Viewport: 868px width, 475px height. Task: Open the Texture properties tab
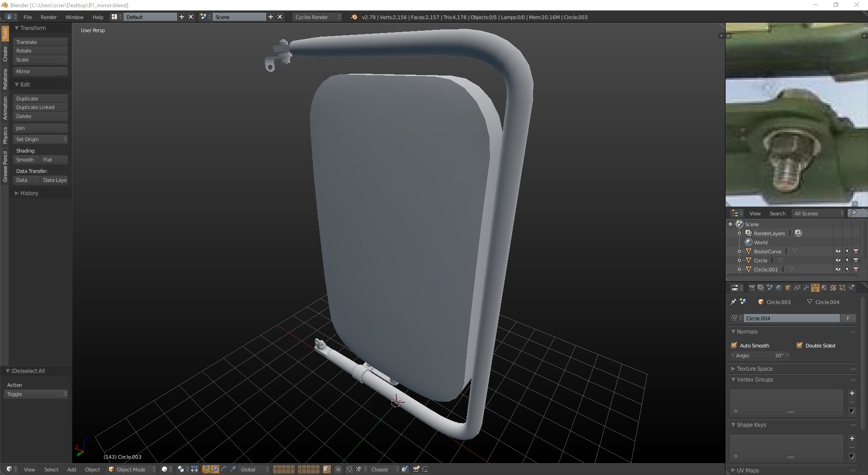pyautogui.click(x=833, y=288)
